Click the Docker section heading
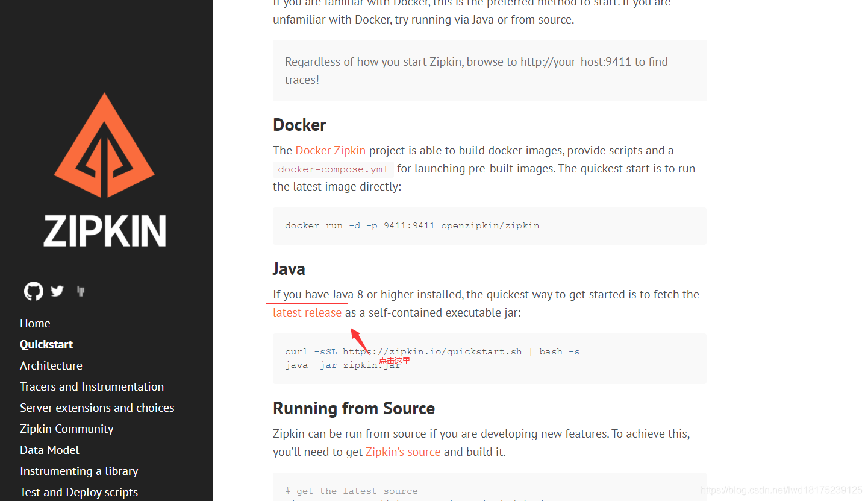Viewport: 868px width, 501px height. click(299, 125)
